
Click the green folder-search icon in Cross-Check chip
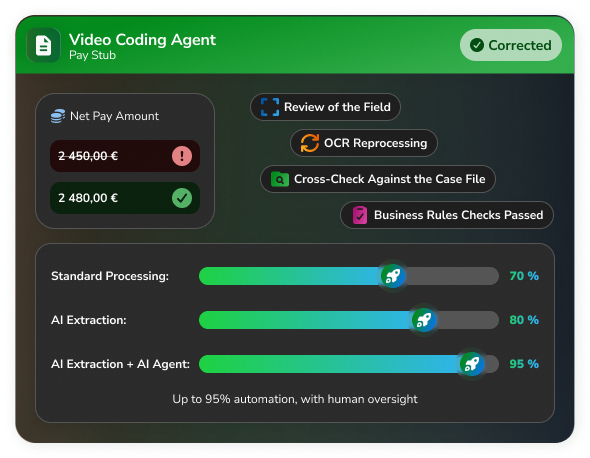coord(280,179)
